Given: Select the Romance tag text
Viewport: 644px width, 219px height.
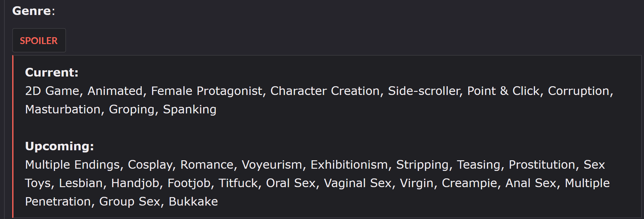Looking at the screenshot, I should (207, 165).
